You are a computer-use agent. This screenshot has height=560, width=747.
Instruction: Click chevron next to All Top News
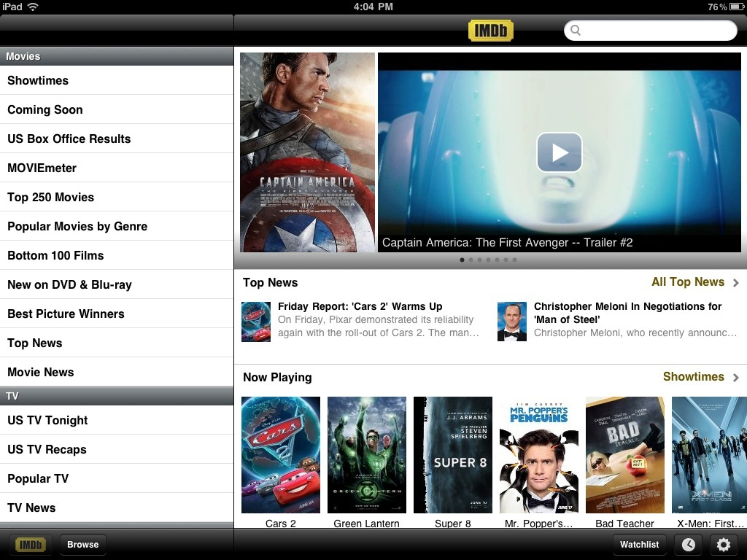coord(736,283)
